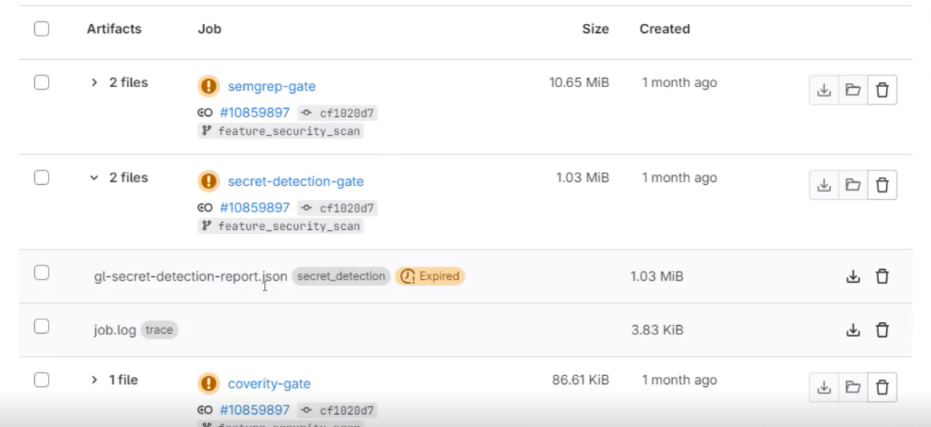This screenshot has width=931, height=427.
Task: Expand coverity-gate 1 file list
Action: (94, 380)
